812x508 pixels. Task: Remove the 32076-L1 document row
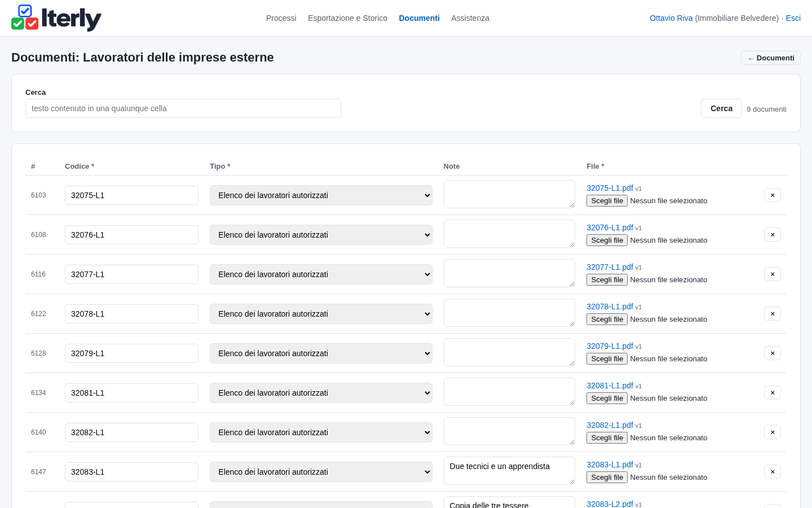click(x=773, y=235)
